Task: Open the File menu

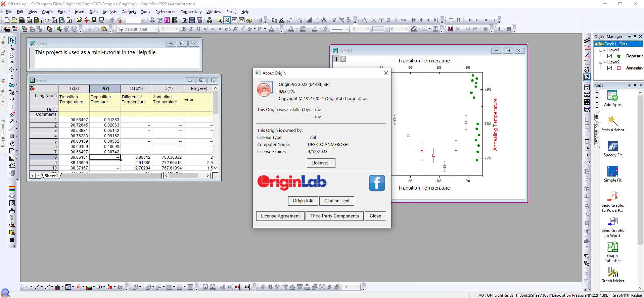Action: (x=9, y=12)
